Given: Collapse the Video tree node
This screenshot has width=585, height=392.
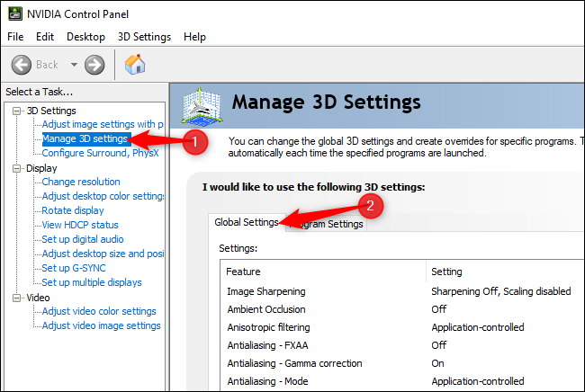Looking at the screenshot, I should (x=18, y=298).
